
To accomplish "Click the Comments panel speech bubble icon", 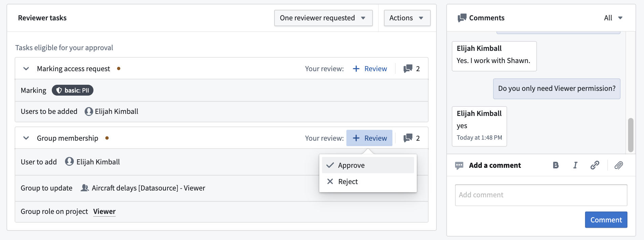I will [x=461, y=18].
